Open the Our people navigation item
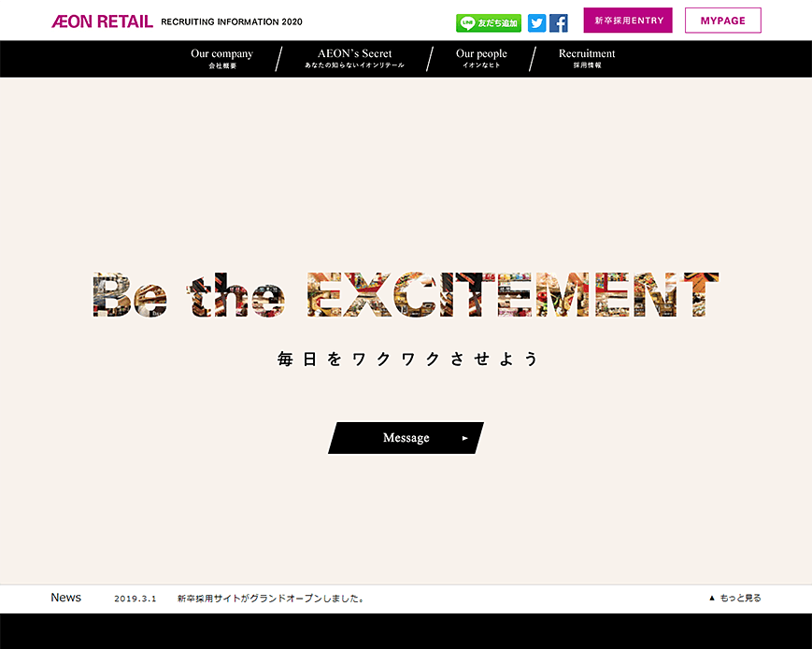812x649 pixels. click(x=481, y=58)
